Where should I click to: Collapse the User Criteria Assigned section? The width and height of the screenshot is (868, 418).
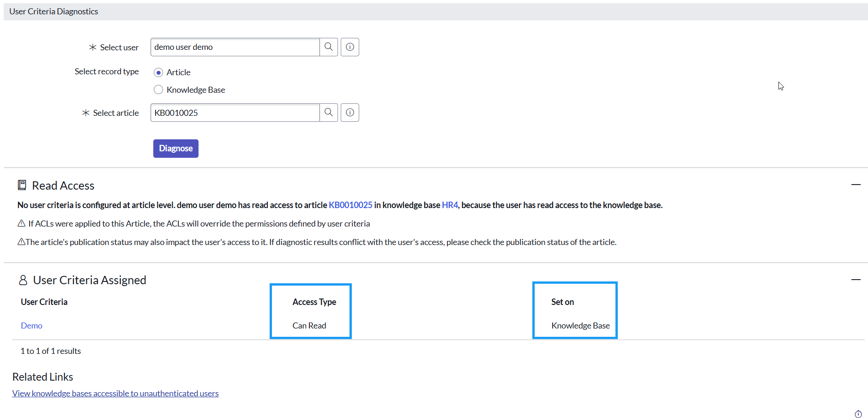(856, 279)
